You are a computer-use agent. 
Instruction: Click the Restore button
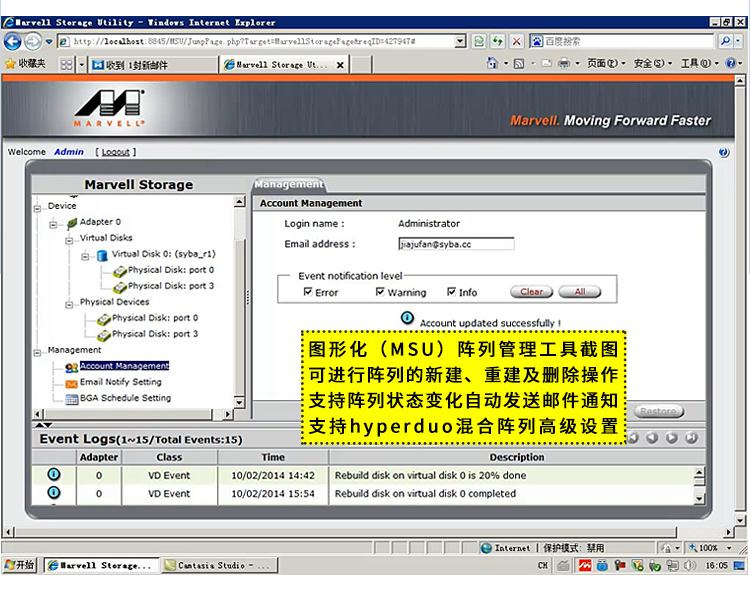point(659,411)
